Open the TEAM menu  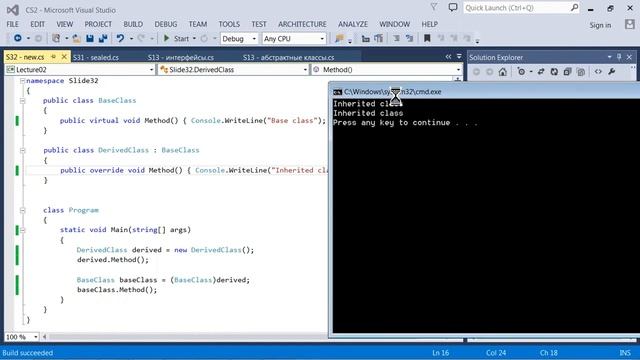[x=198, y=24]
